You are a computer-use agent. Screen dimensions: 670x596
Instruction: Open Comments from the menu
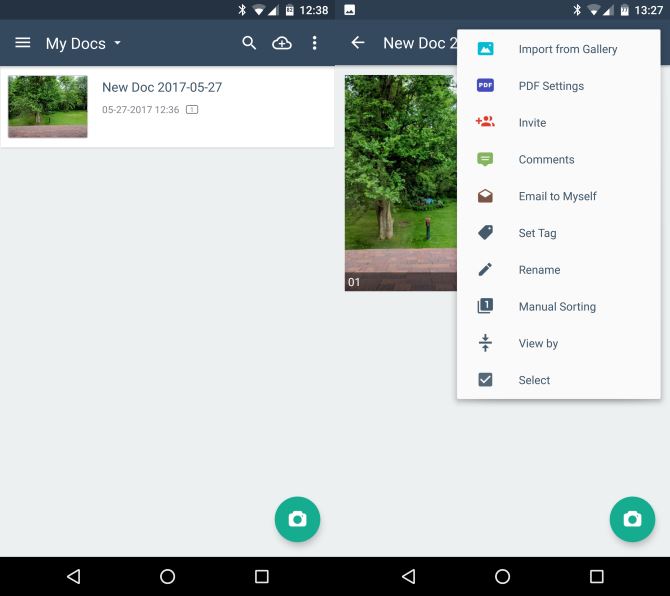[559, 159]
